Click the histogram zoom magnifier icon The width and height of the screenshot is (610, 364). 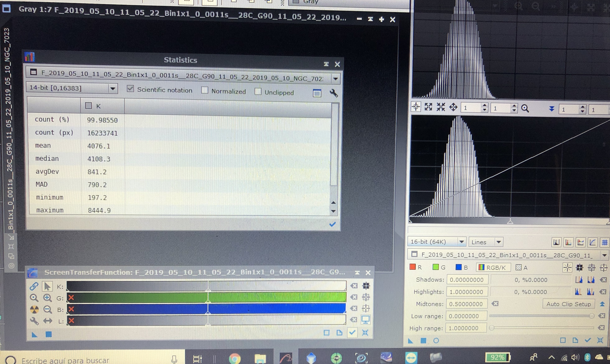(x=525, y=108)
